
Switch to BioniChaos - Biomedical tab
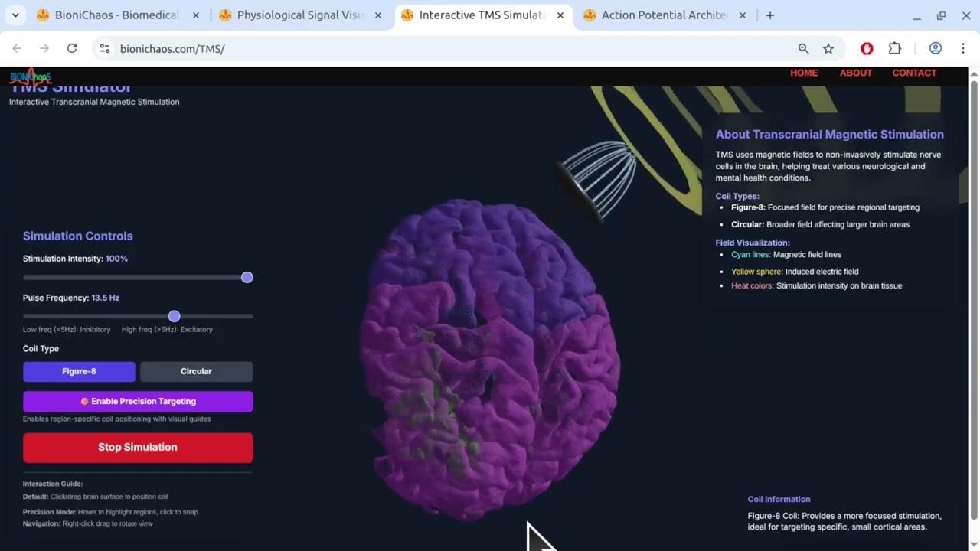tap(119, 15)
